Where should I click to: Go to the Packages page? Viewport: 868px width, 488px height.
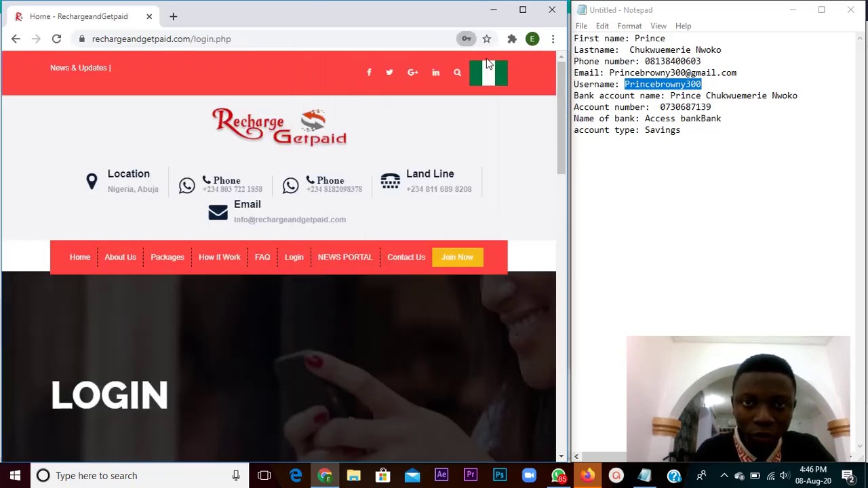click(167, 257)
